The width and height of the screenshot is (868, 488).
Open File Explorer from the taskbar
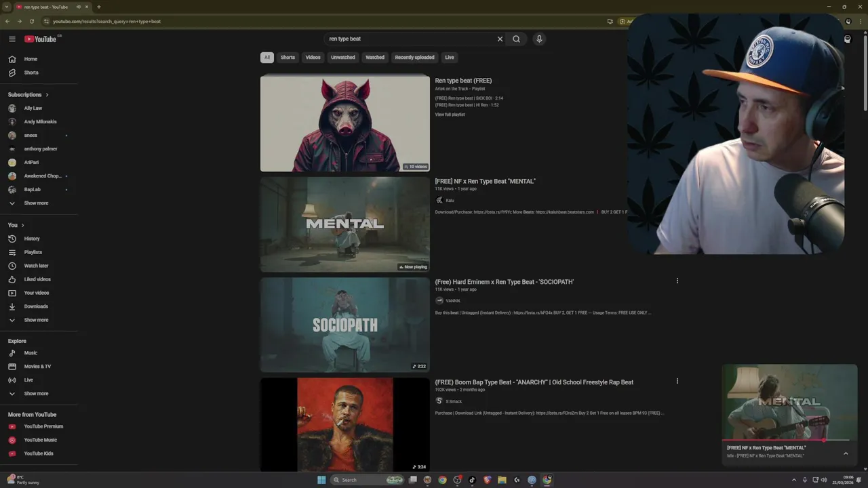tap(502, 480)
